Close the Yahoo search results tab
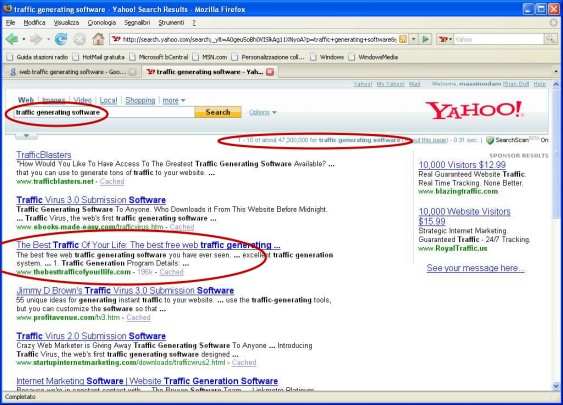Viewport: 563px width, 405px height. pos(270,72)
